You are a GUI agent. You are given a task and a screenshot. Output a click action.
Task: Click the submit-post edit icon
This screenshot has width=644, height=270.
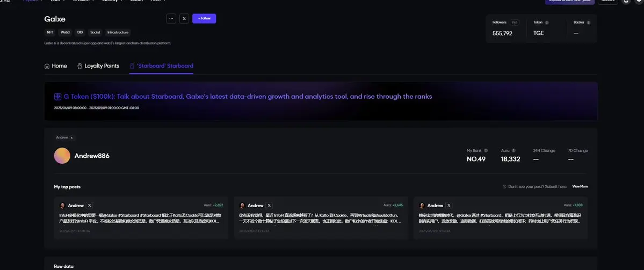coord(504,187)
